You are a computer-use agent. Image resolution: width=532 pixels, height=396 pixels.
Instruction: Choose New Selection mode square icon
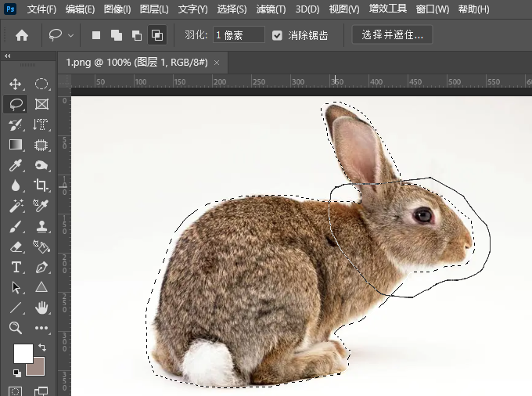pyautogui.click(x=96, y=35)
